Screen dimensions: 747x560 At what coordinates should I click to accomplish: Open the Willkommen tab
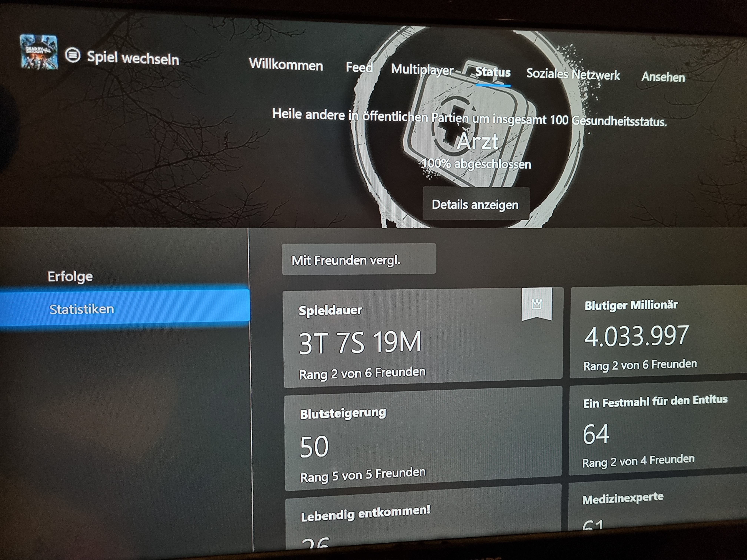286,64
